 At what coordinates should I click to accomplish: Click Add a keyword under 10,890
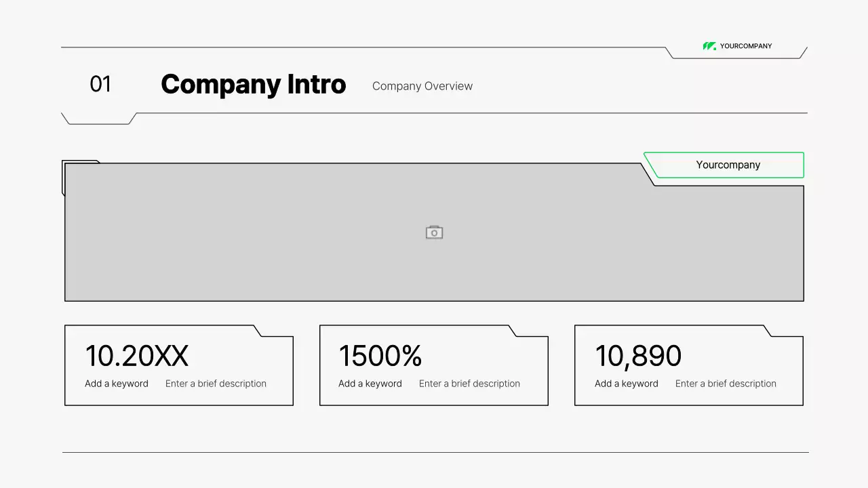tap(627, 384)
